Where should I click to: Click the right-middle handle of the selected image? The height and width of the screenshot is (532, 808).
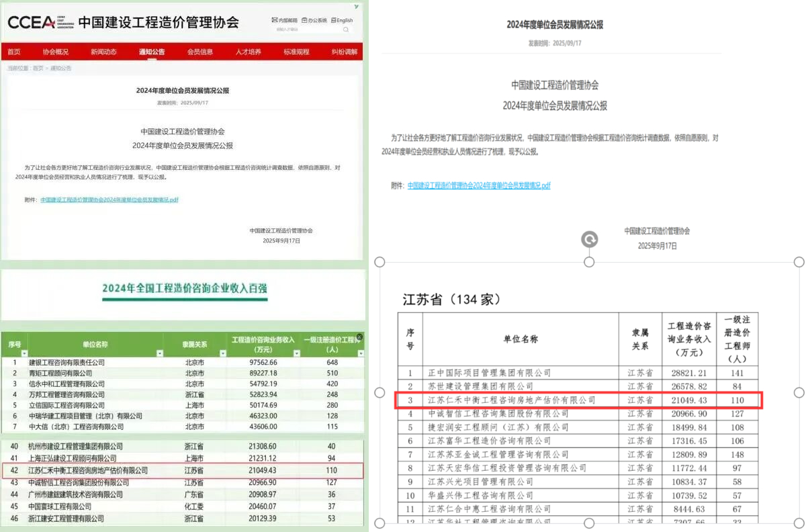[x=799, y=392]
